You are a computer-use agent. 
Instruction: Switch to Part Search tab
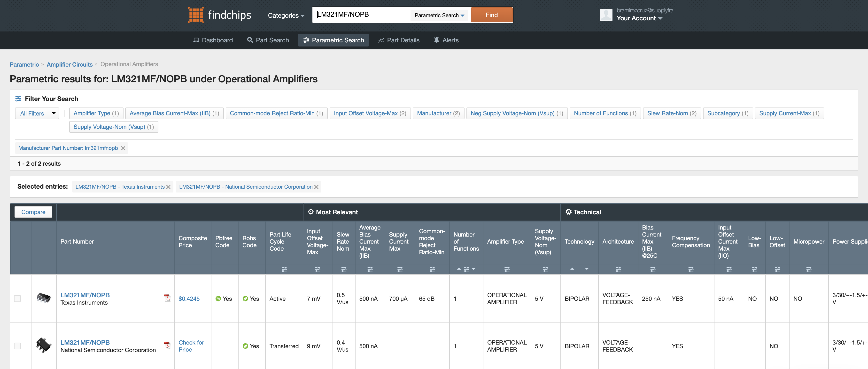[268, 40]
